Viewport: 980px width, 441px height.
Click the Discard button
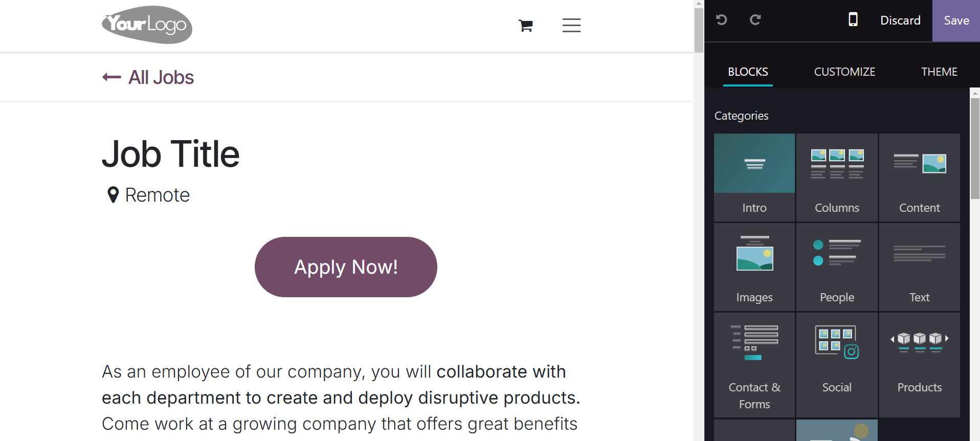[x=900, y=20]
